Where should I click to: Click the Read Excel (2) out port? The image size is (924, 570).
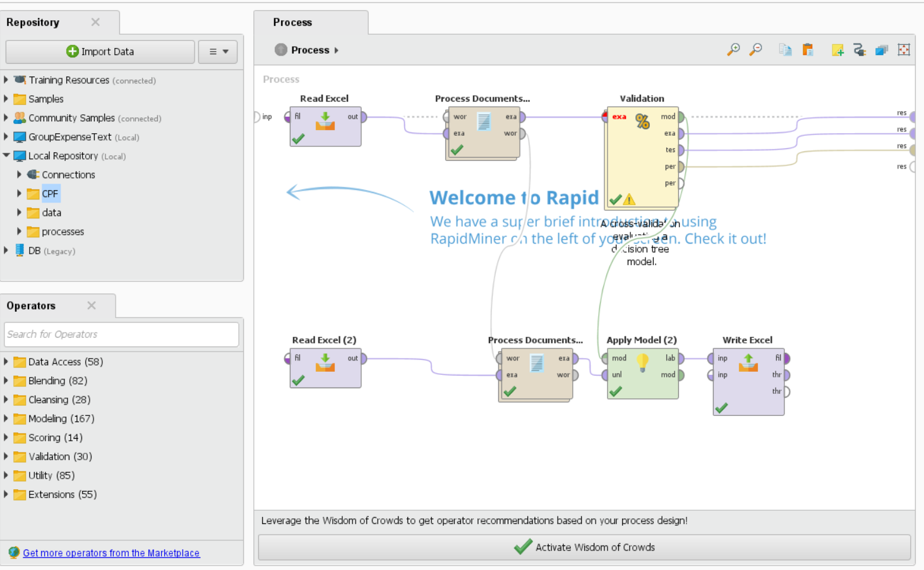pos(363,359)
